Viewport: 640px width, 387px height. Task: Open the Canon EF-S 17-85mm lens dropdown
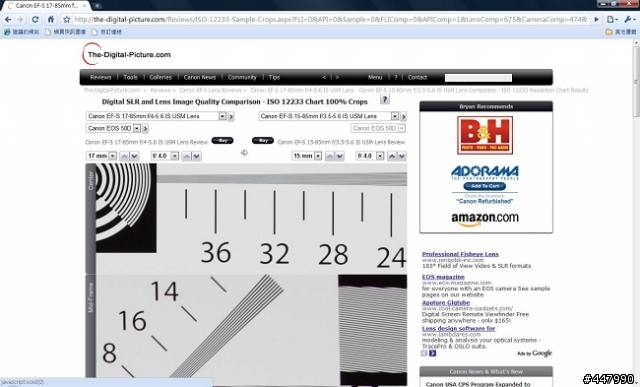(x=156, y=116)
